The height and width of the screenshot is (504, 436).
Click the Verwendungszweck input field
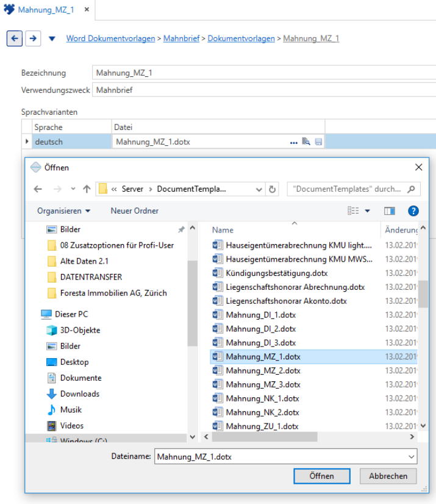pyautogui.click(x=264, y=90)
